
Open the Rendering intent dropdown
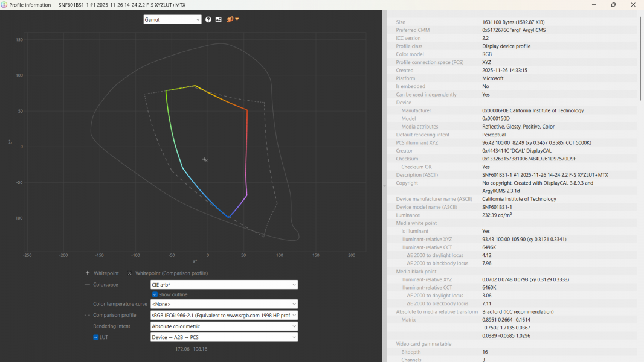[224, 326]
